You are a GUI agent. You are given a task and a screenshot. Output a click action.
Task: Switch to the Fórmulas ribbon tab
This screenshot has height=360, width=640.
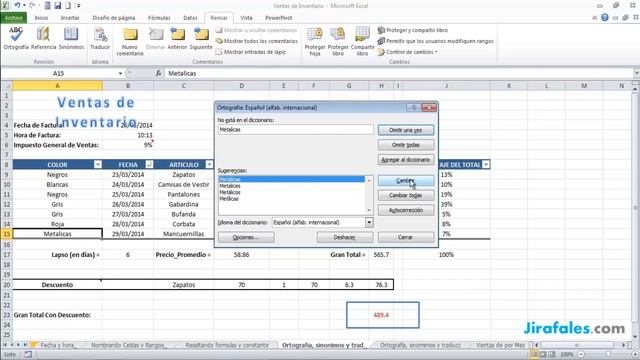pos(159,18)
